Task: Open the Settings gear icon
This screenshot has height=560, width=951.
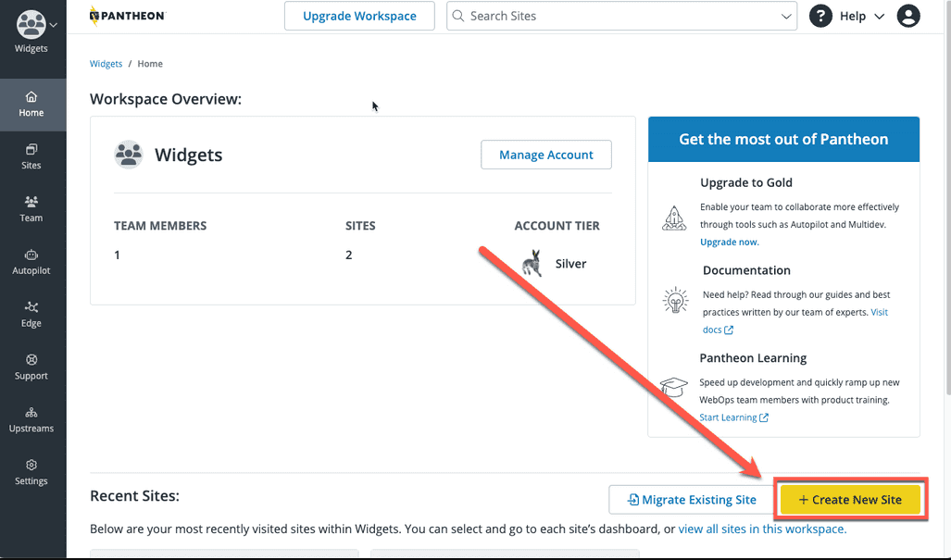Action: pyautogui.click(x=31, y=465)
